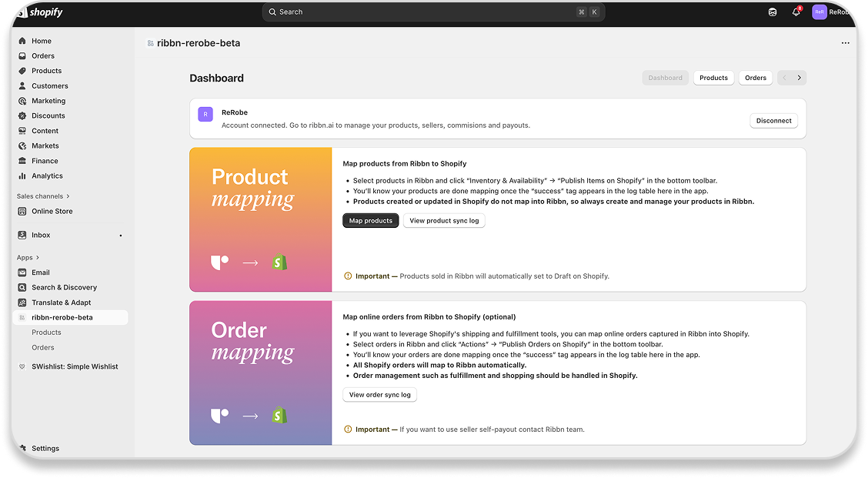Click View product sync log
Screen dimensions: 868x478
444,220
